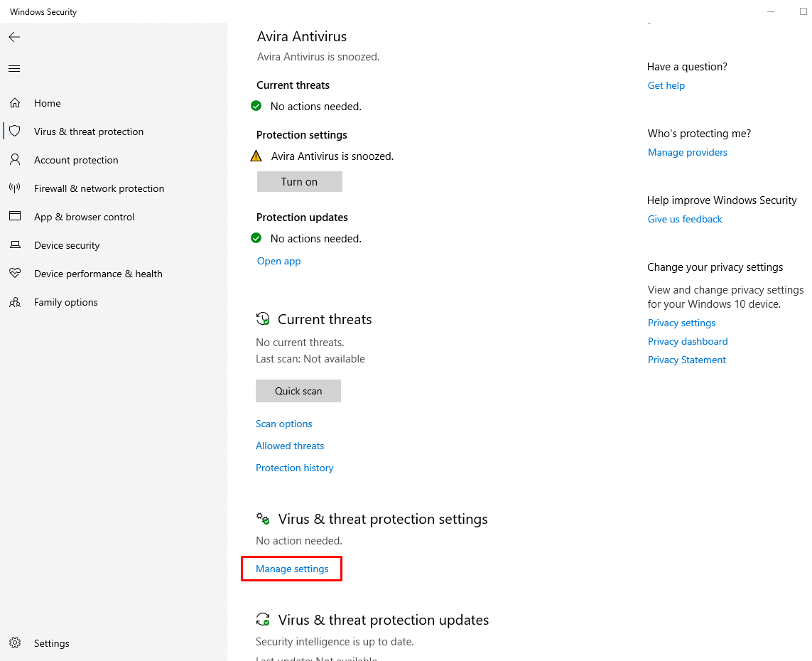Click the App & browser control icon
Screen dimensions: 812x661
pos(15,216)
